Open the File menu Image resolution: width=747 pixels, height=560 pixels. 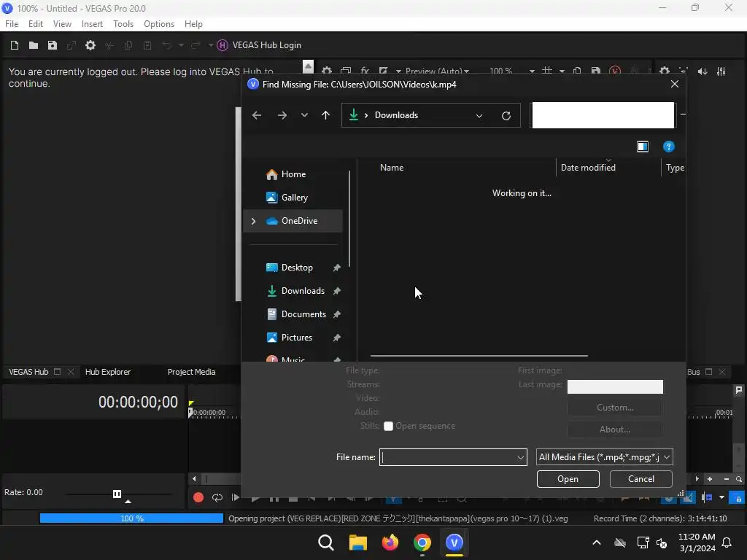(12, 24)
